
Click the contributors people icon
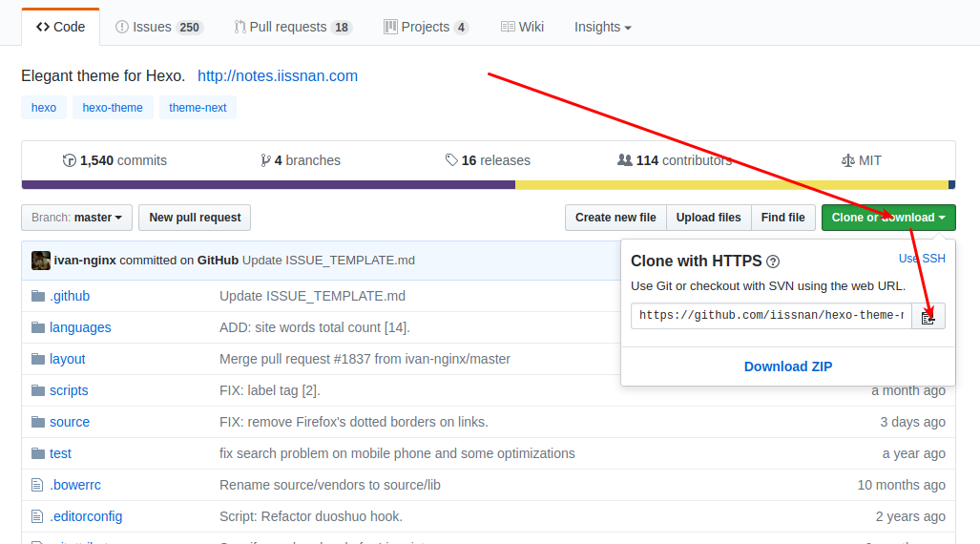pyautogui.click(x=624, y=160)
